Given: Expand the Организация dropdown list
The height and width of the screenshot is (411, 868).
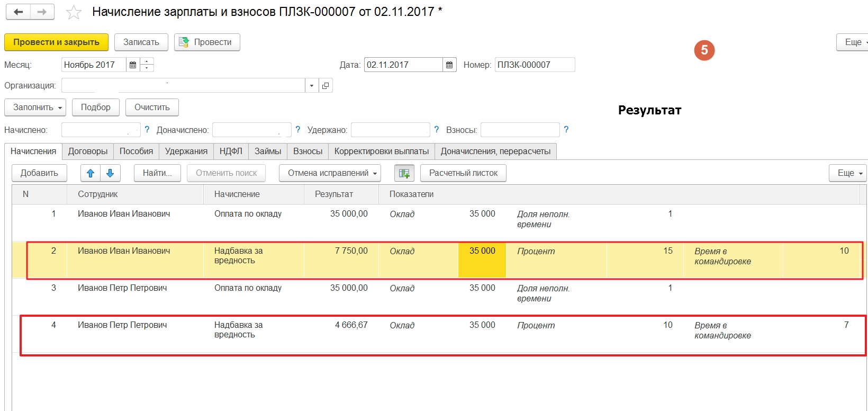Looking at the screenshot, I should click(x=312, y=85).
